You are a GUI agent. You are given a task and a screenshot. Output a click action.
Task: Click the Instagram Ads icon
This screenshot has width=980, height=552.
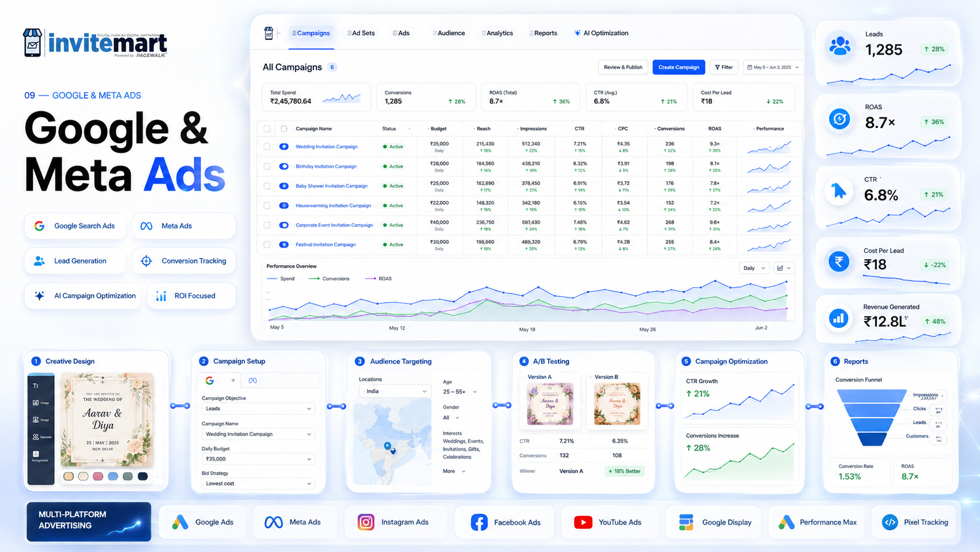366,522
